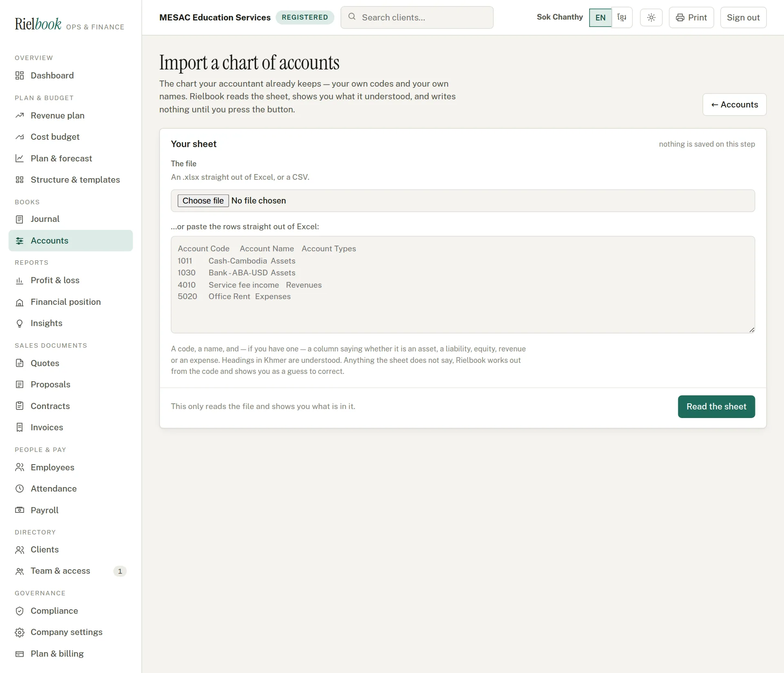Click the Compliance shield icon
The height and width of the screenshot is (673, 784).
[20, 611]
